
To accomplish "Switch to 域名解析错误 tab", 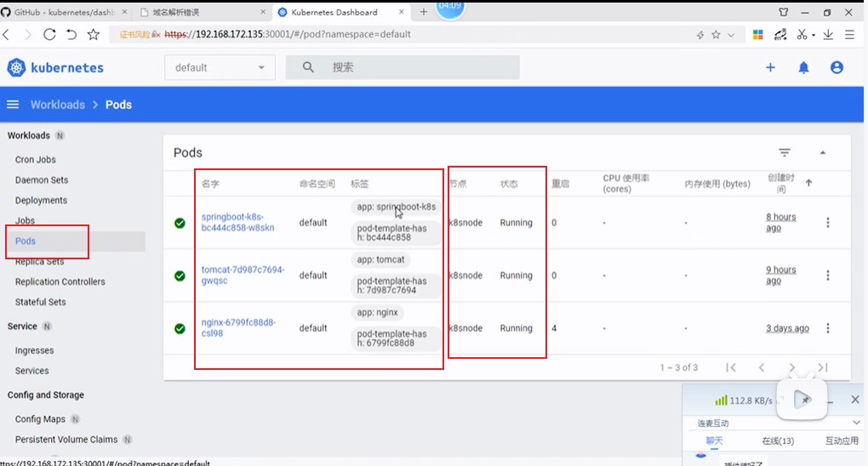I will 203,12.
